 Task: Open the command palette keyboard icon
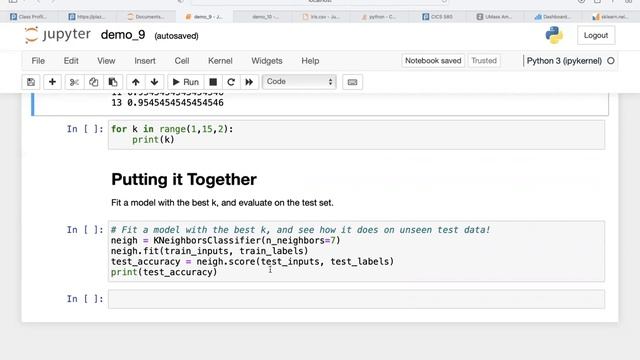[x=352, y=82]
